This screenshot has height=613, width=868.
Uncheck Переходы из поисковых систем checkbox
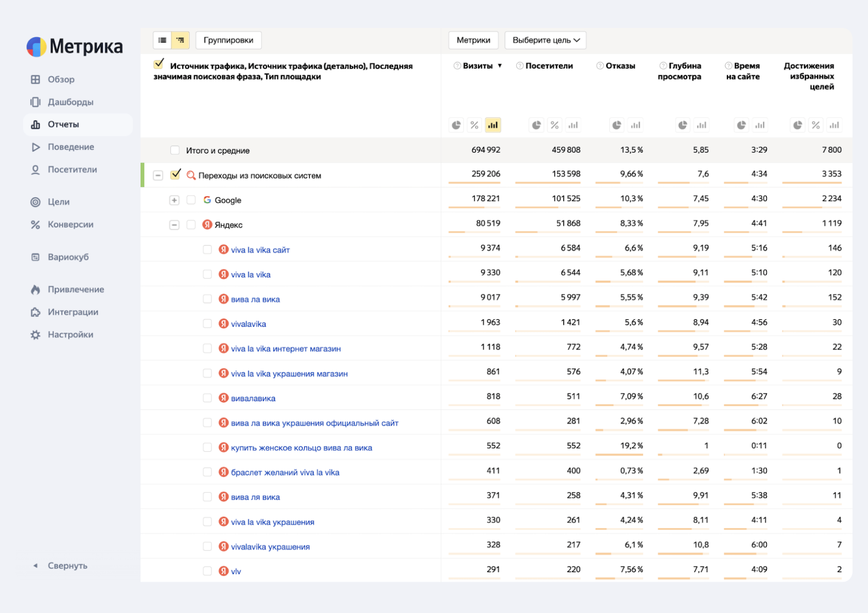(176, 174)
